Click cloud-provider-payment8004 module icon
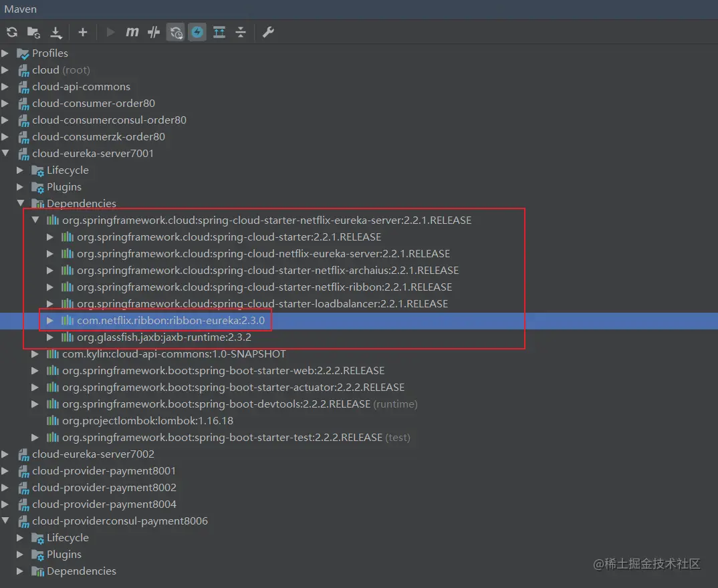 point(23,504)
